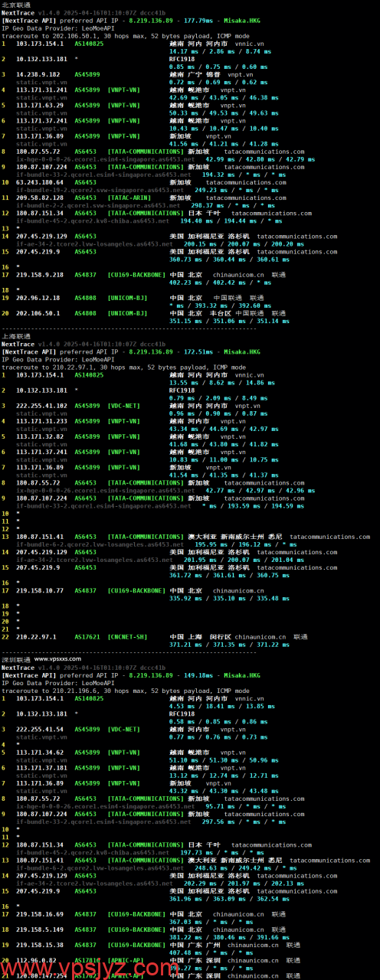Select the IP address 113.171.37.181
The width and height of the screenshot is (380, 980).
(41, 766)
